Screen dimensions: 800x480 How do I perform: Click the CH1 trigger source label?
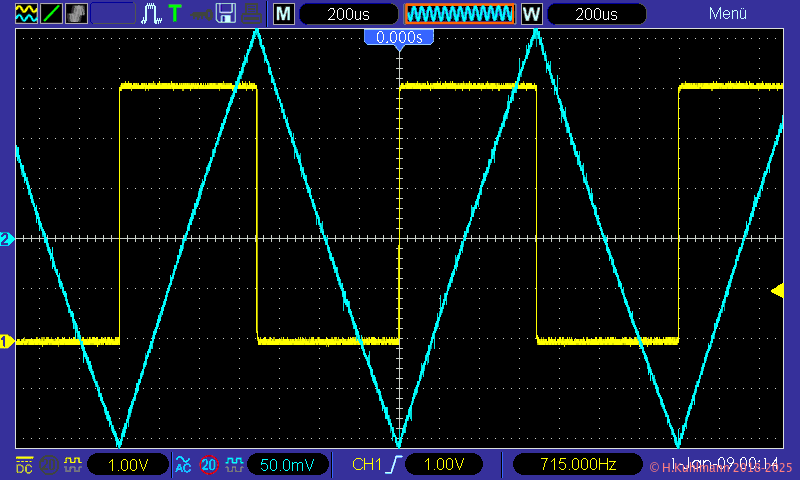[x=368, y=465]
